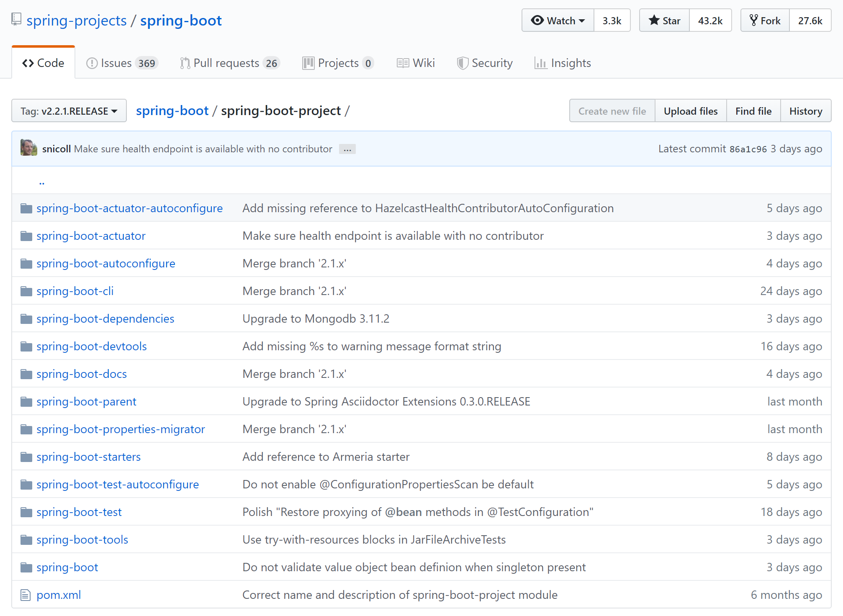Open commit hash 86a1c96 link
Screen dimensions: 843x616
point(748,149)
